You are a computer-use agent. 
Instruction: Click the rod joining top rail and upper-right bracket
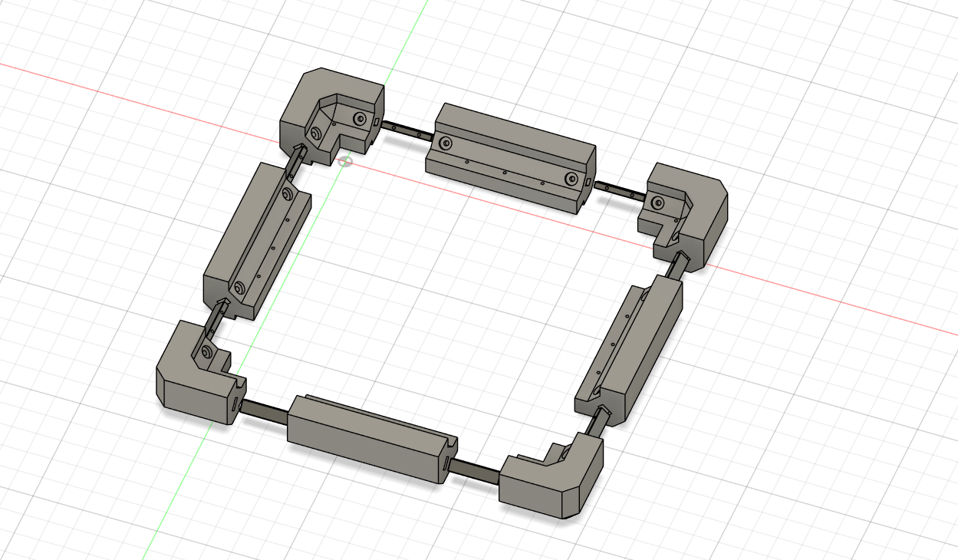621,190
